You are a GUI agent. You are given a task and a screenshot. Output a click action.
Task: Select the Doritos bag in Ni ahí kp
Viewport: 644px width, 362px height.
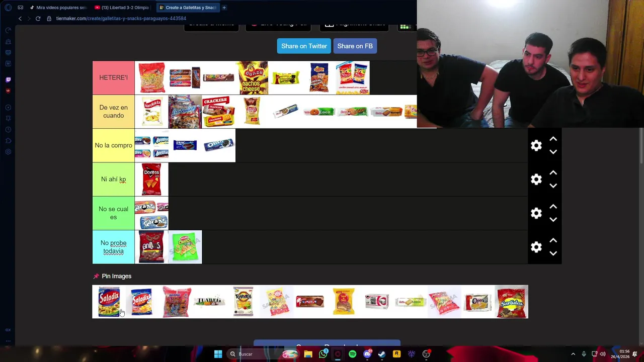[151, 179]
